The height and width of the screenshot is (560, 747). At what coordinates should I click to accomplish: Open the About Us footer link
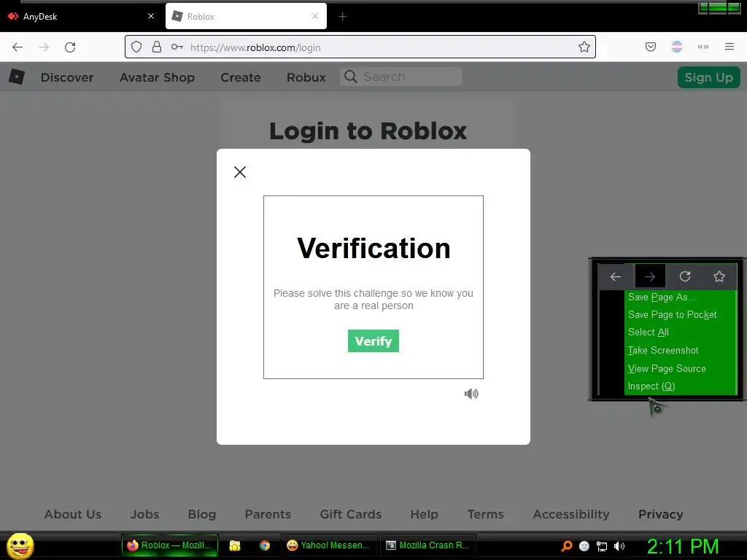73,514
